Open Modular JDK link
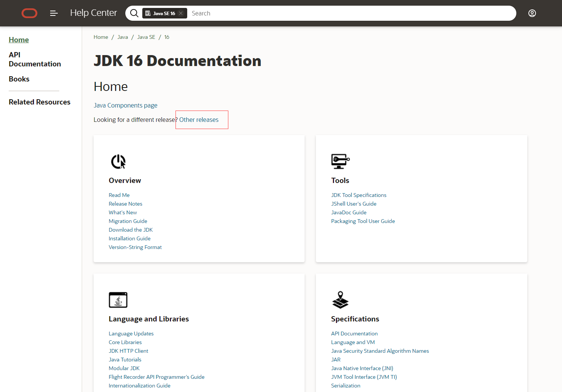 click(x=124, y=368)
